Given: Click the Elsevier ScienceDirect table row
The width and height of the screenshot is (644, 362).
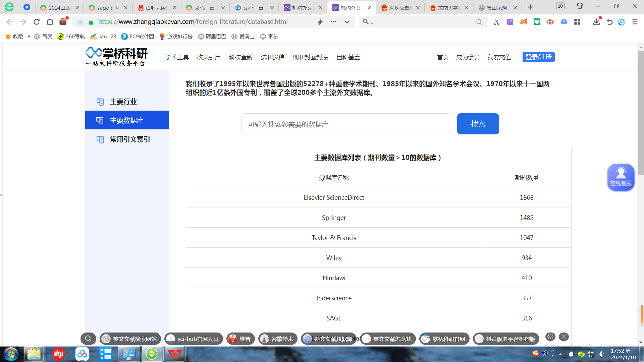Looking at the screenshot, I should pyautogui.click(x=378, y=197).
